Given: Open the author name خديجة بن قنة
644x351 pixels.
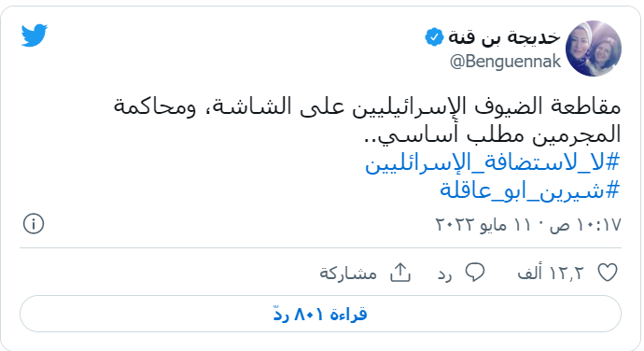Looking at the screenshot, I should (x=504, y=37).
